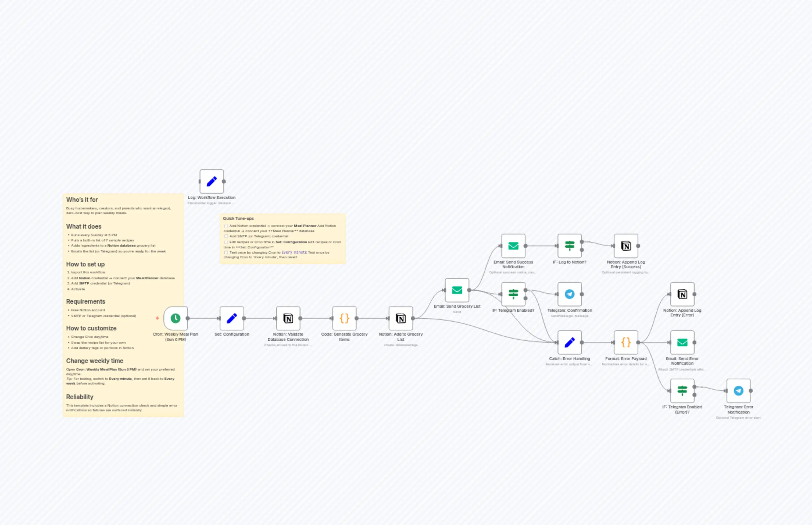The image size is (812, 525).
Task: Click the Email: Send Success Notification node
Action: [x=513, y=246]
